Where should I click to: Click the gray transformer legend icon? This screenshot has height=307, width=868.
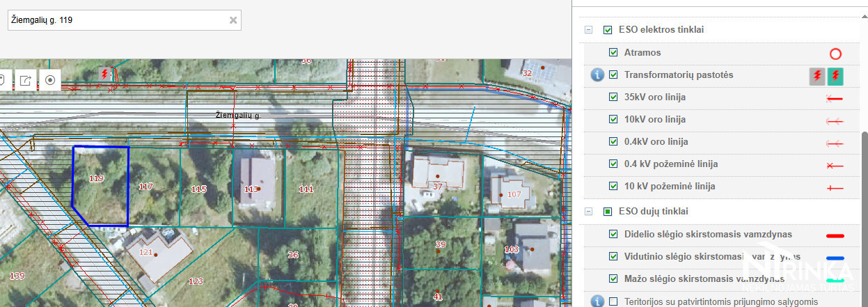(817, 76)
